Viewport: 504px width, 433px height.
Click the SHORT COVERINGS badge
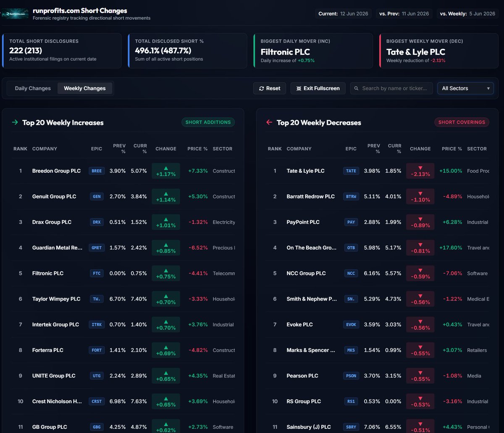tap(462, 122)
